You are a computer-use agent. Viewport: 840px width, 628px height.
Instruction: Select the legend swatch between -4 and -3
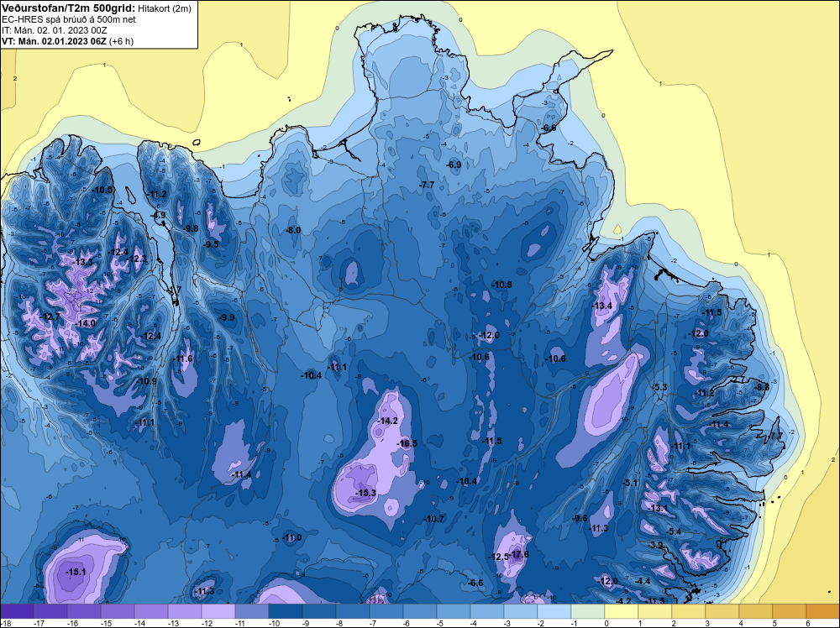(487, 611)
